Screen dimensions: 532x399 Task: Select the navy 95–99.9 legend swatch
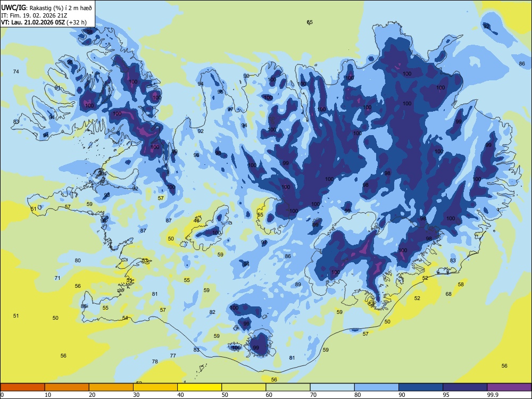pos(465,387)
